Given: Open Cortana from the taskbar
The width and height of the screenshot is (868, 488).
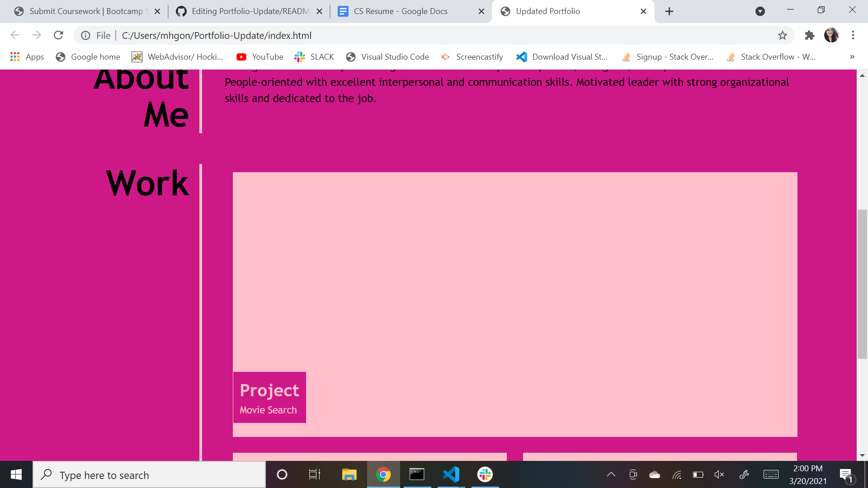Looking at the screenshot, I should (282, 474).
